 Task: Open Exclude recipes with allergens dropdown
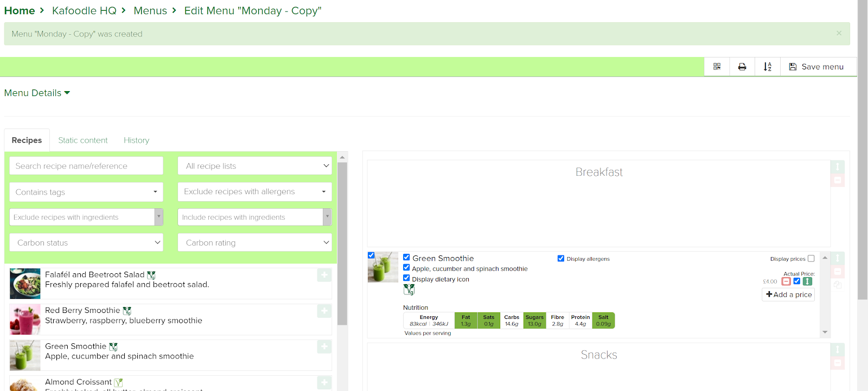[x=254, y=192]
